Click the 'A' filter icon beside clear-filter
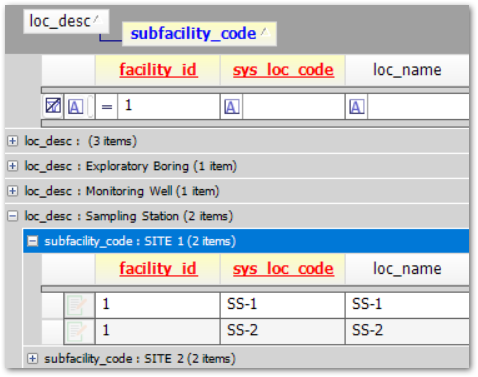 (75, 107)
